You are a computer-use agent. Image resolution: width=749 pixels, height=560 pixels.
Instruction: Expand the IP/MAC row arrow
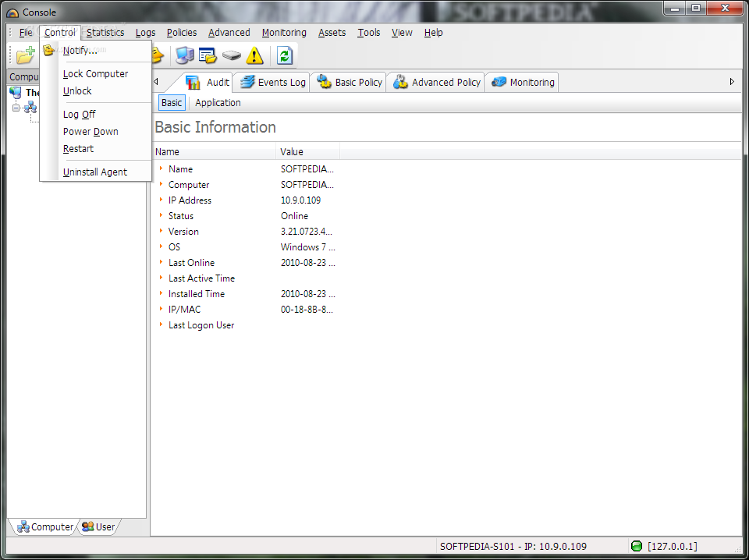(x=161, y=309)
